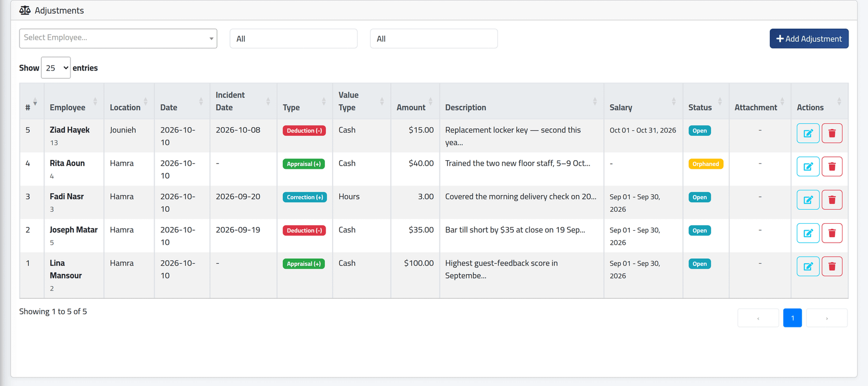
Task: Sort table by Status column
Action: tap(705, 102)
